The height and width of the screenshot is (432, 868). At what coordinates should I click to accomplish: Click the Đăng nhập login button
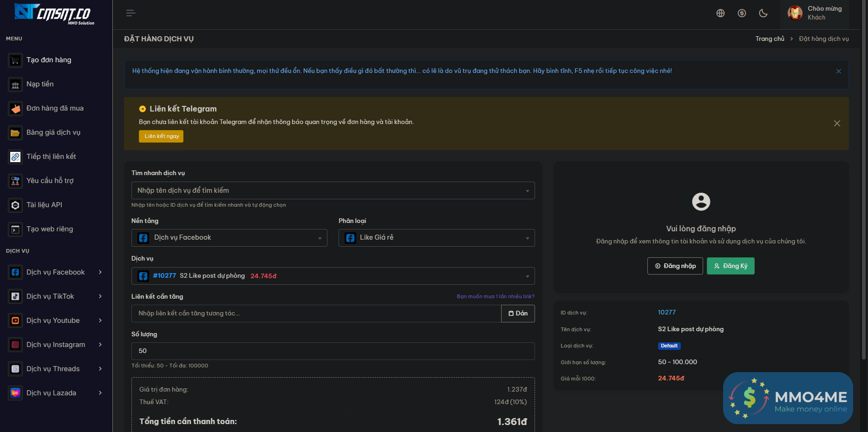point(675,266)
